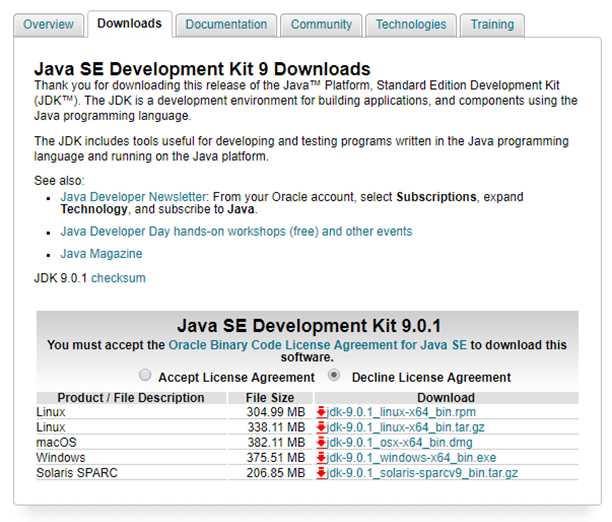Open Oracle Binary Code License Agreement link
Image resolution: width=612 pixels, height=522 pixels.
[317, 345]
